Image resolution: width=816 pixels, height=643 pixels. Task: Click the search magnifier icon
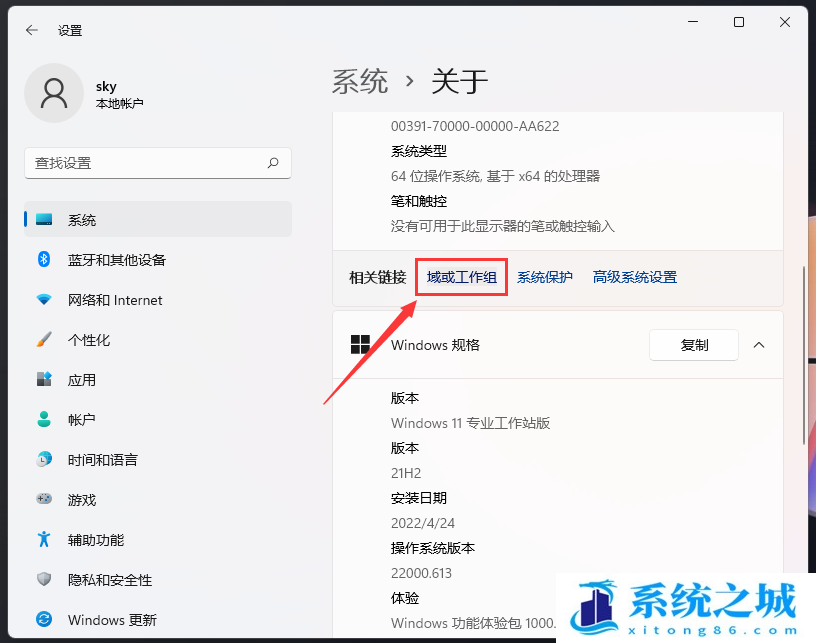273,163
